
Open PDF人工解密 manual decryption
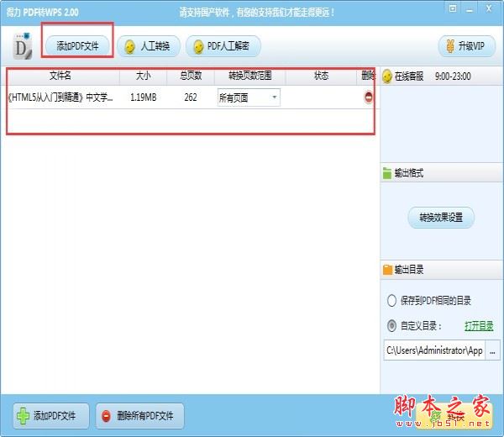(223, 46)
